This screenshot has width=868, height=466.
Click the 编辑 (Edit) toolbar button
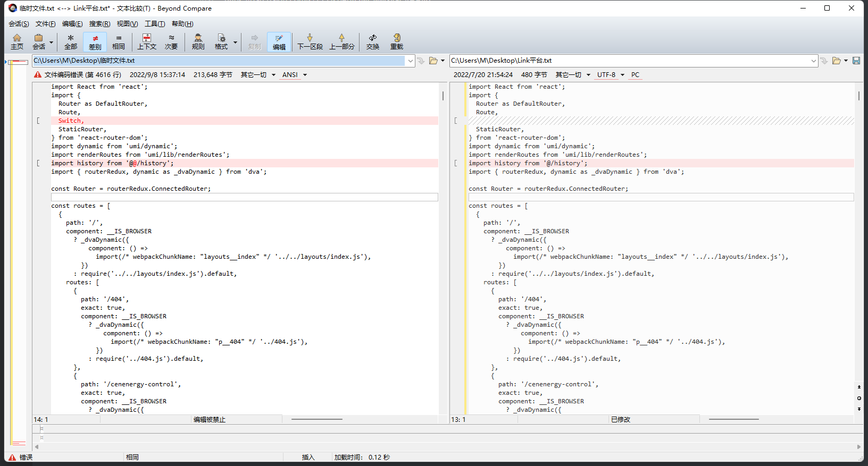tap(279, 41)
